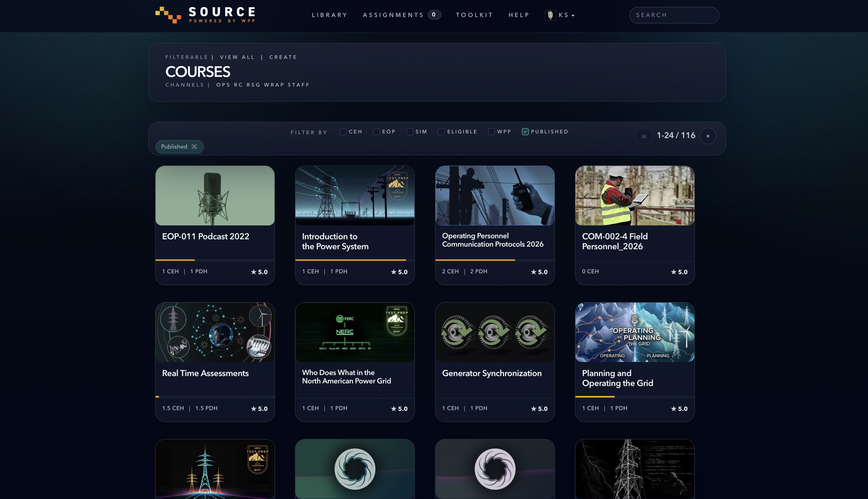The height and width of the screenshot is (499, 868).
Task: Enable the ELIGIBLE filter checkbox
Action: (x=441, y=132)
